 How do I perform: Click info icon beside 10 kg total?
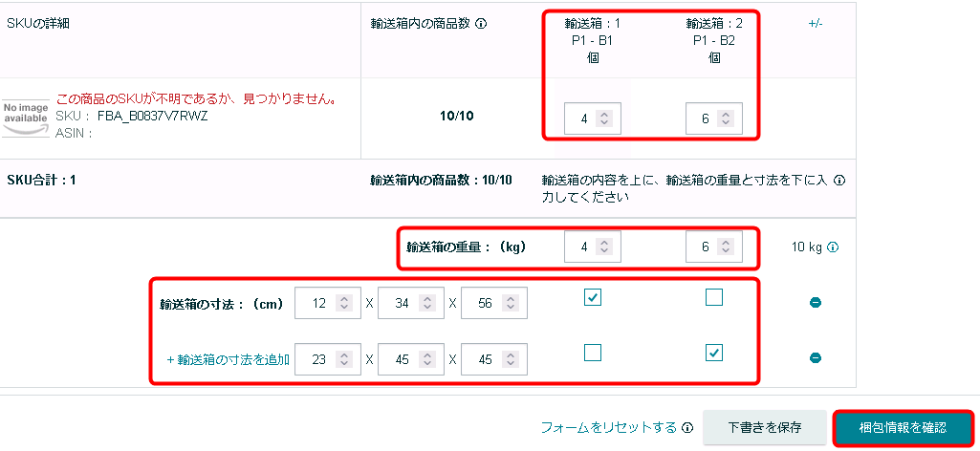[x=832, y=247]
